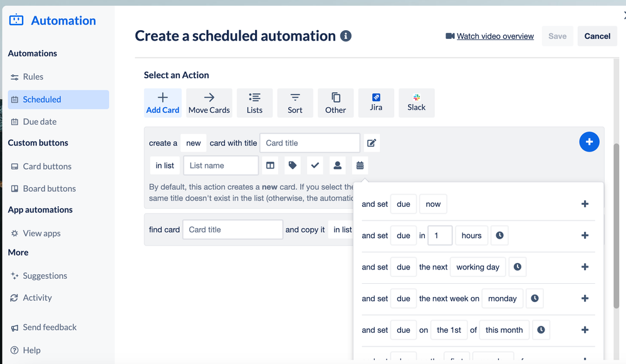Click the checklist checkmark icon
This screenshot has height=364, width=626.
click(x=315, y=165)
